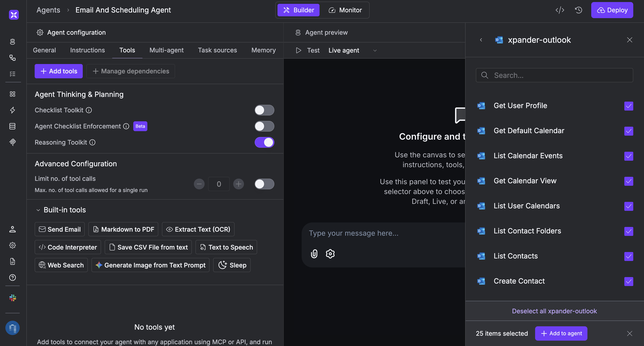Click the attachment paperclip icon in chat
Viewport: 644px width, 346px height.
(x=314, y=254)
